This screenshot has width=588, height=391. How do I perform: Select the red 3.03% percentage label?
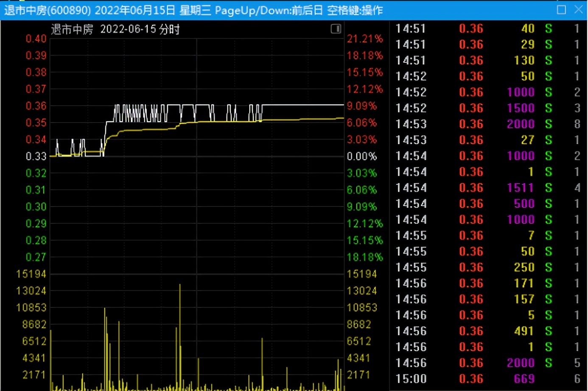click(362, 140)
